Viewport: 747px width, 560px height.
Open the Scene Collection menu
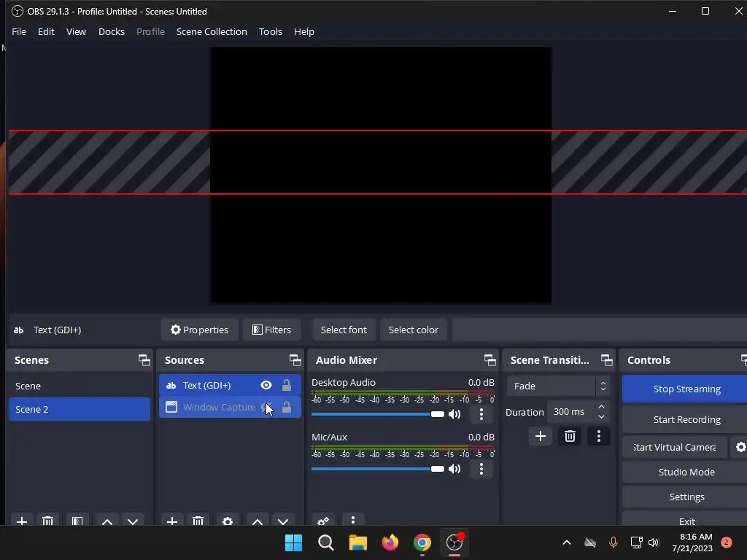click(x=212, y=31)
